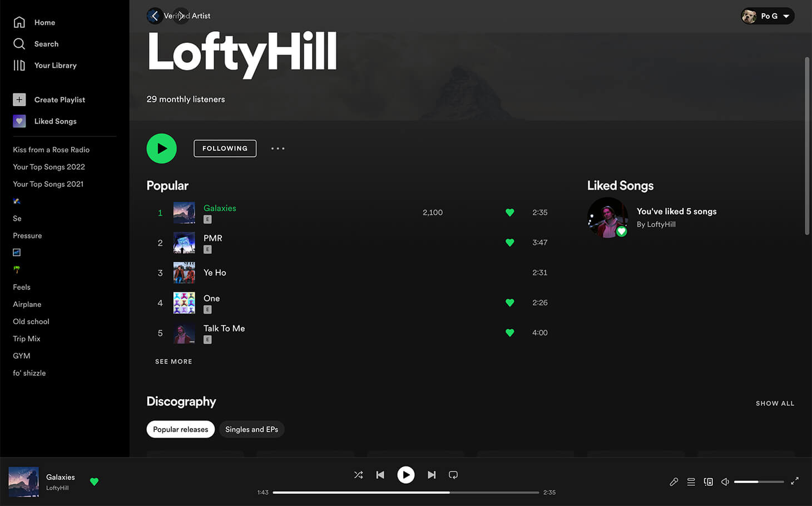Select the Popular releases tab

(x=180, y=429)
